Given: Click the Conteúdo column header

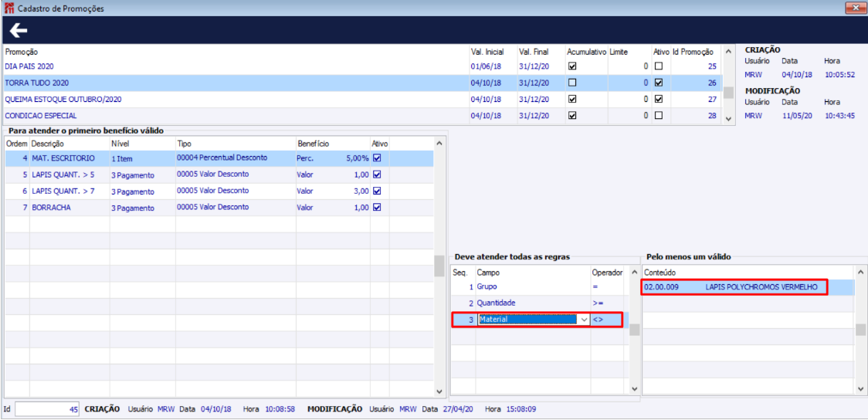Looking at the screenshot, I should point(659,273).
